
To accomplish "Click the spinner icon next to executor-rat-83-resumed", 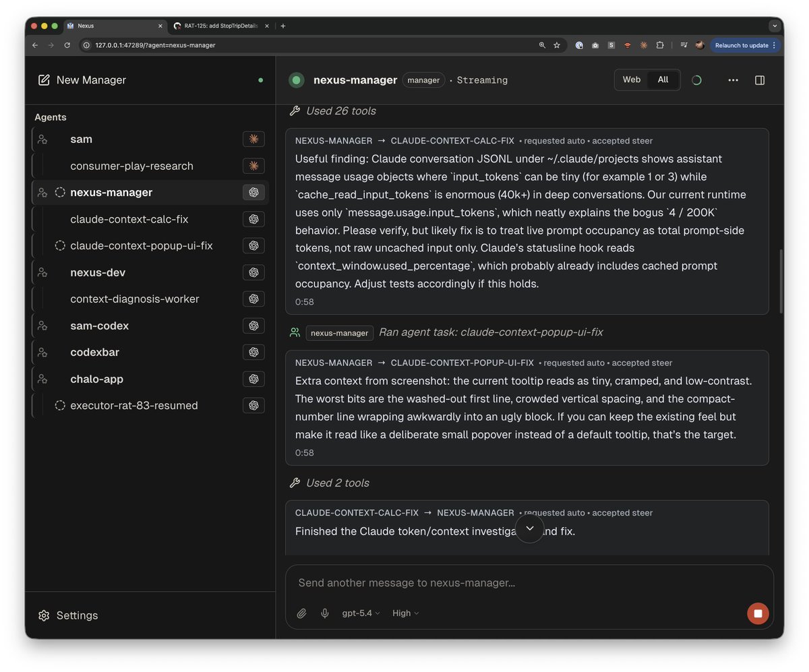I will click(60, 405).
